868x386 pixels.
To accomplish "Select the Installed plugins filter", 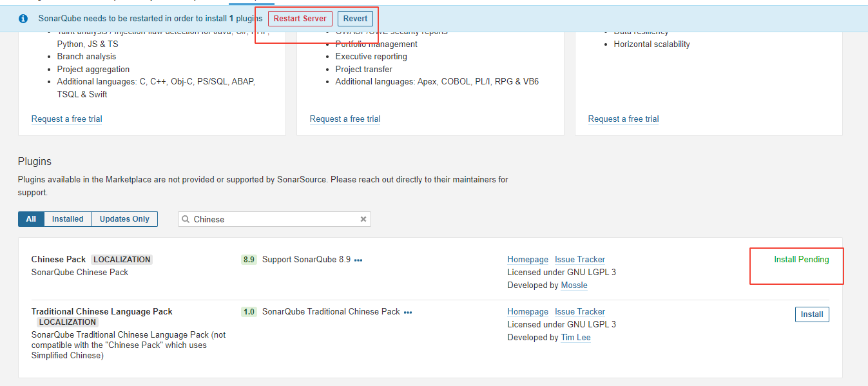I will pyautogui.click(x=68, y=219).
